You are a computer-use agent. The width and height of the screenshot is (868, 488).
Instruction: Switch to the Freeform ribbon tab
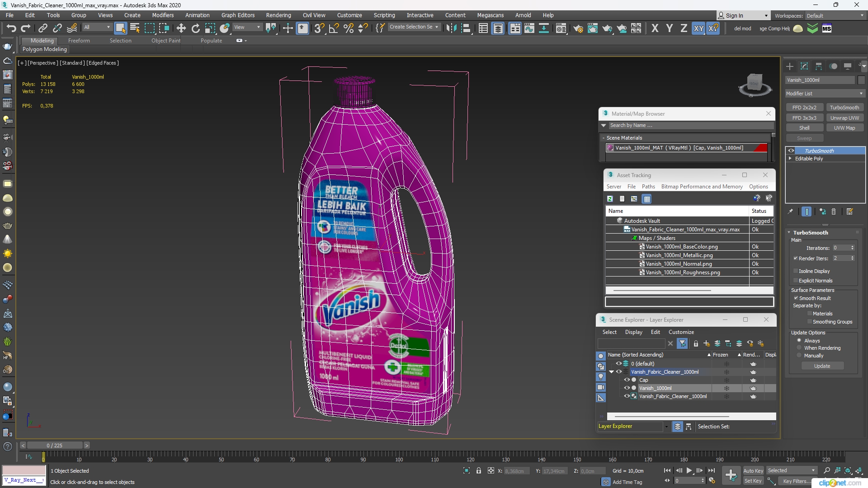tap(79, 41)
